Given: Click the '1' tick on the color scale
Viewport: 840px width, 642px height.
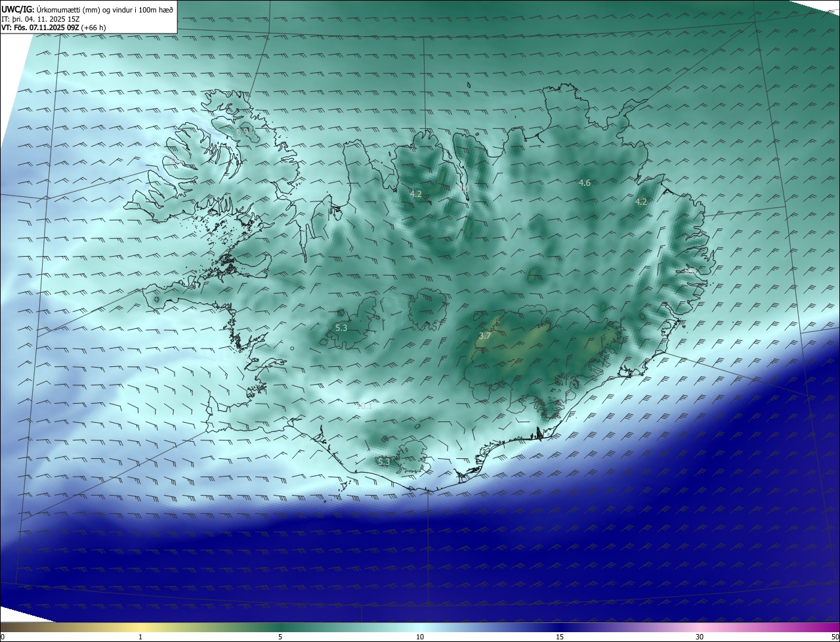Looking at the screenshot, I should pyautogui.click(x=140, y=637).
